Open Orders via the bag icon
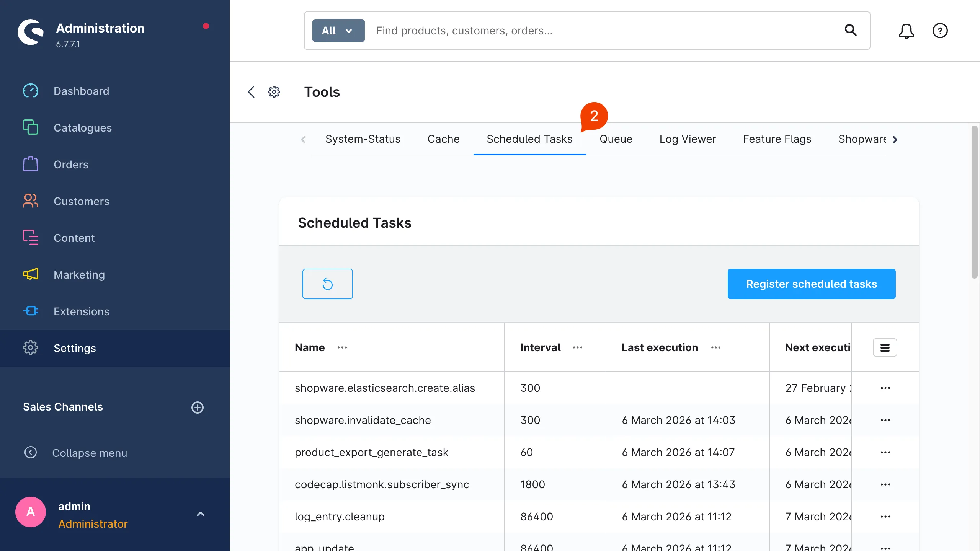Screen dimensions: 980x551 (x=31, y=164)
